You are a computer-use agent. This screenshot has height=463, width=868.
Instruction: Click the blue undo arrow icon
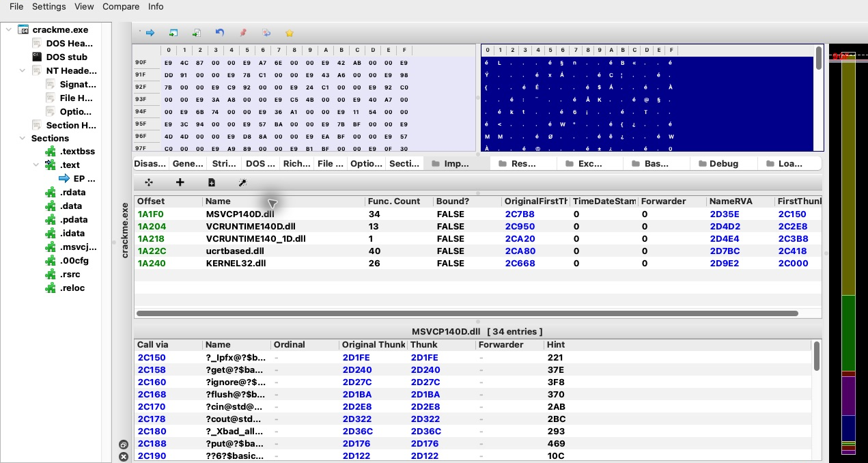pyautogui.click(x=219, y=33)
